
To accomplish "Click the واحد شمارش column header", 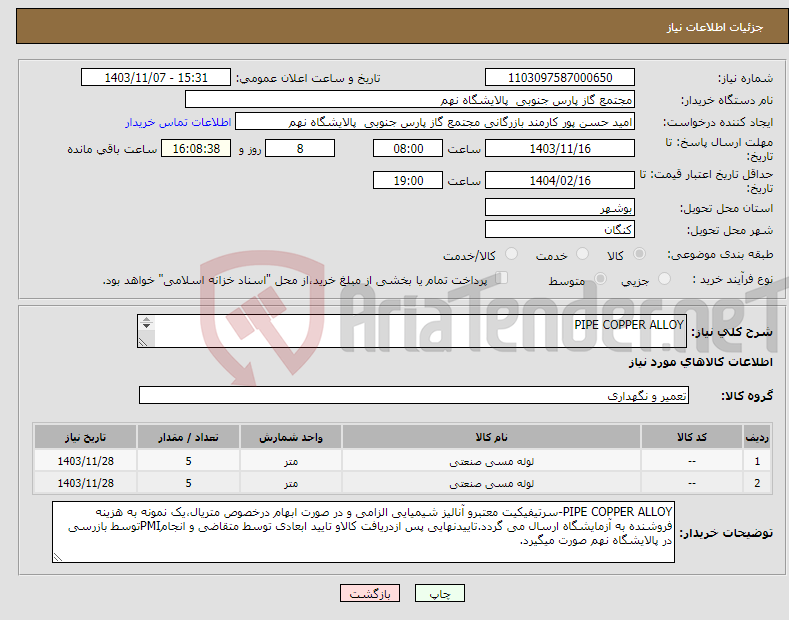I will pos(291,437).
